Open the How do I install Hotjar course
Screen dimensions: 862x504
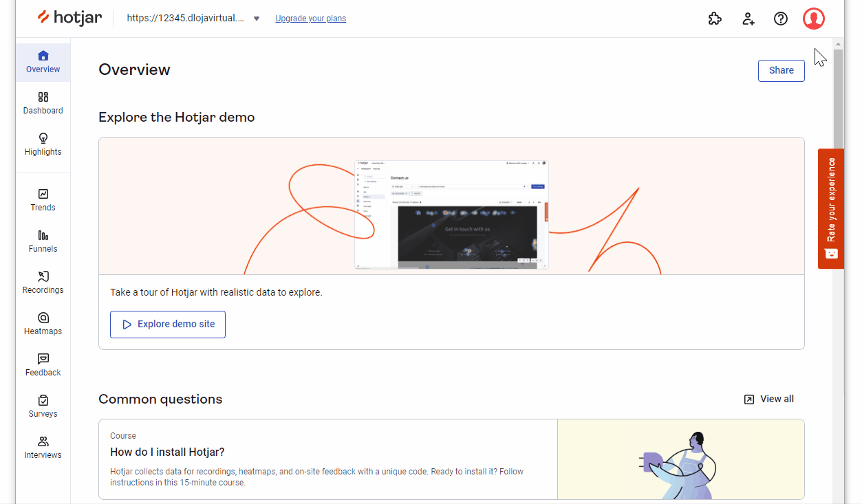(328, 459)
